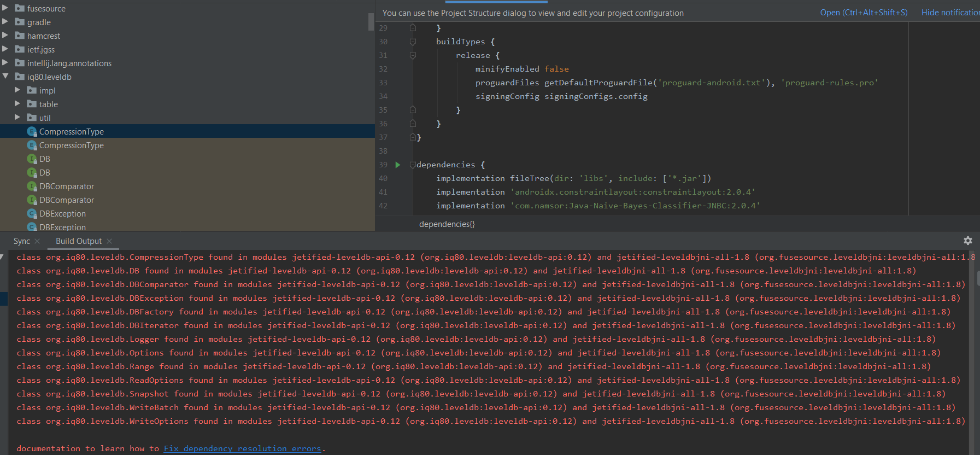Click the fileTree implementation code line
Image resolution: width=980 pixels, height=455 pixels.
(x=573, y=178)
